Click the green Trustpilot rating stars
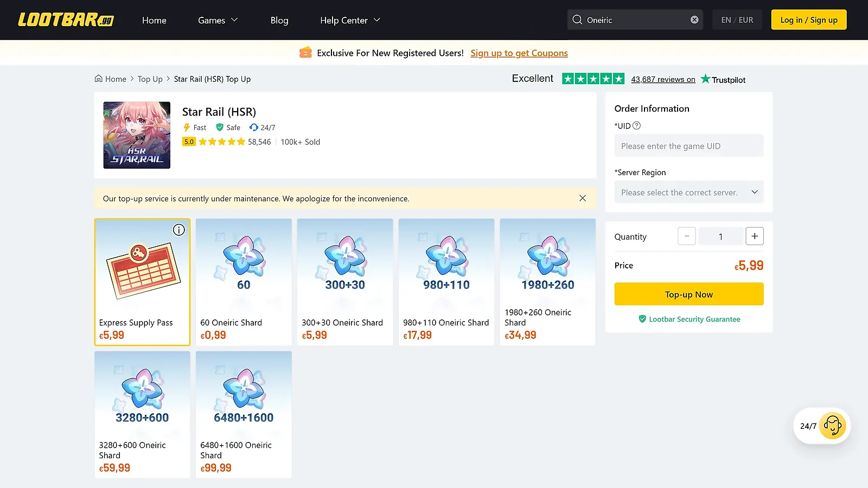The width and height of the screenshot is (868, 488). click(x=593, y=79)
